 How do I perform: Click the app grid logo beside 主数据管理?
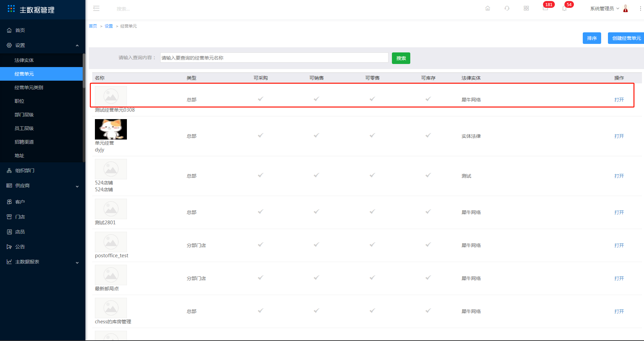11,9
